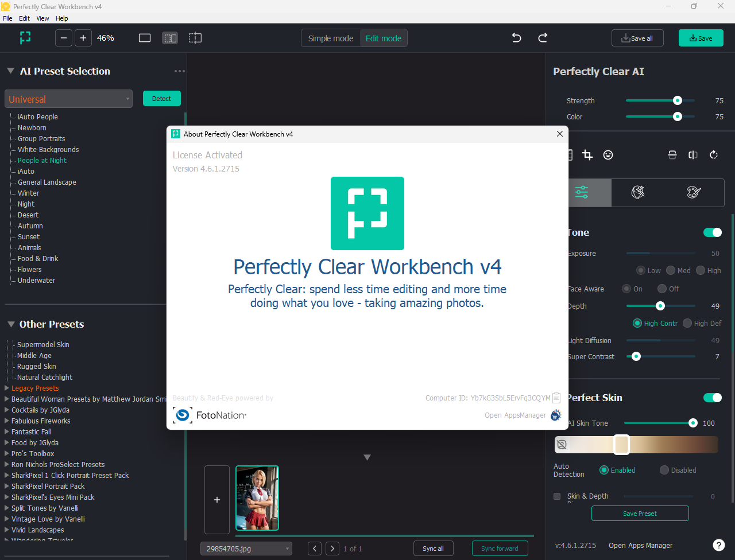Copy Computer ID with clipboard icon
The width and height of the screenshot is (735, 560).
tap(556, 398)
